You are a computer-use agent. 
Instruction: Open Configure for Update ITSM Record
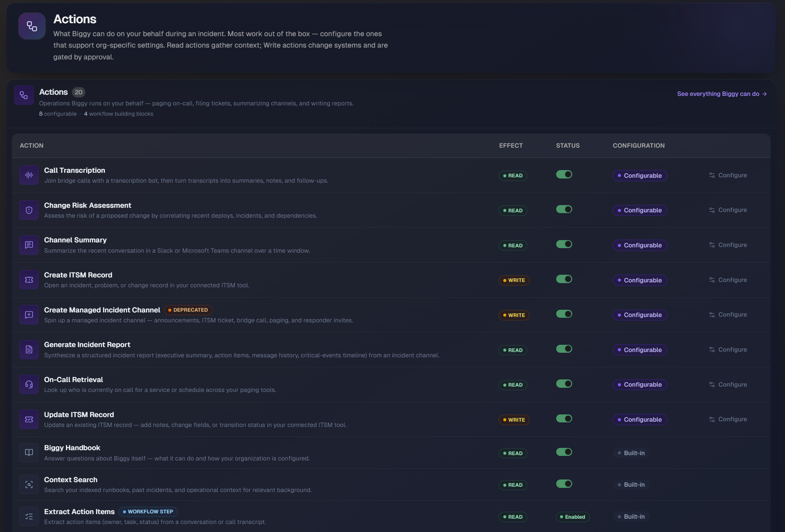[x=728, y=419]
